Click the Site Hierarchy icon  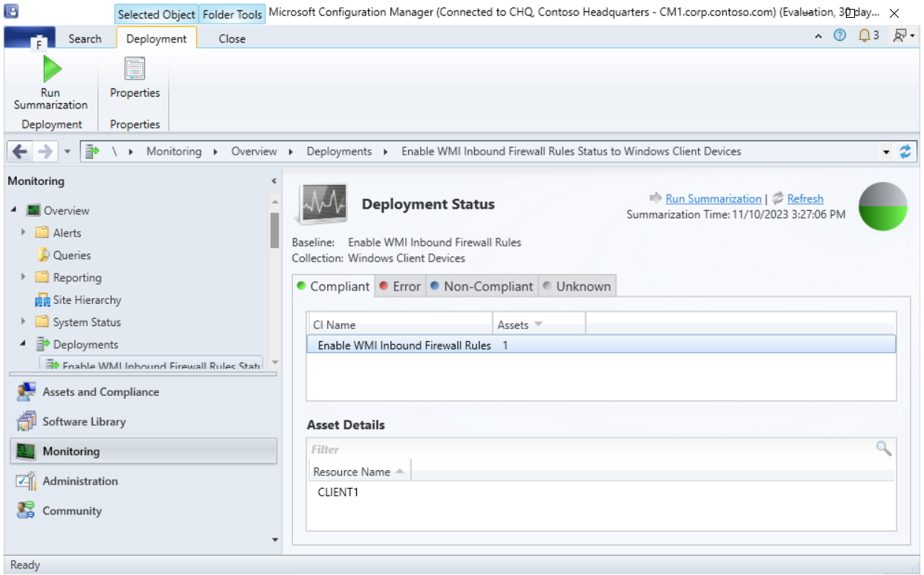(42, 300)
